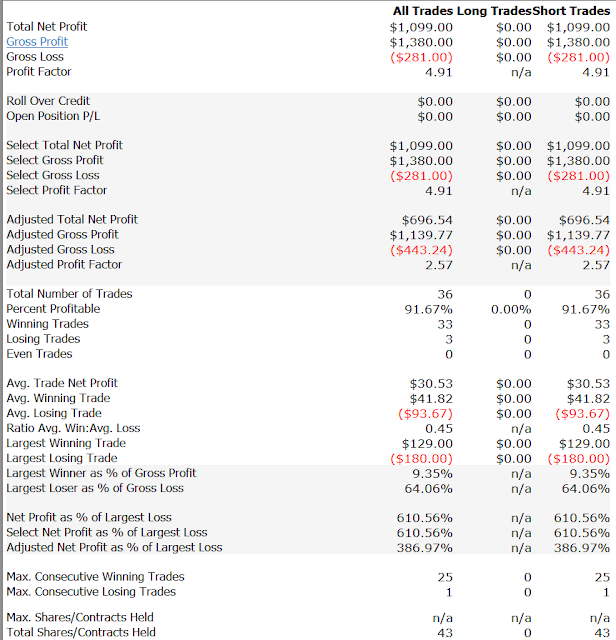Click Net Profit as % of Largest Loss label
Image resolution: width=616 pixels, height=640 pixels.
pyautogui.click(x=89, y=518)
